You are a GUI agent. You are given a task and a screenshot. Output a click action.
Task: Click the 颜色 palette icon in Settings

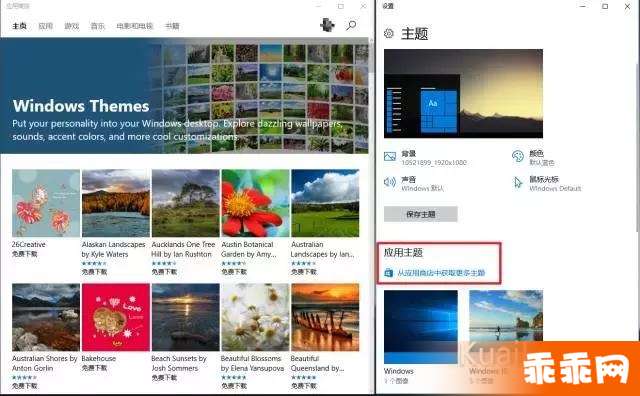pos(518,156)
